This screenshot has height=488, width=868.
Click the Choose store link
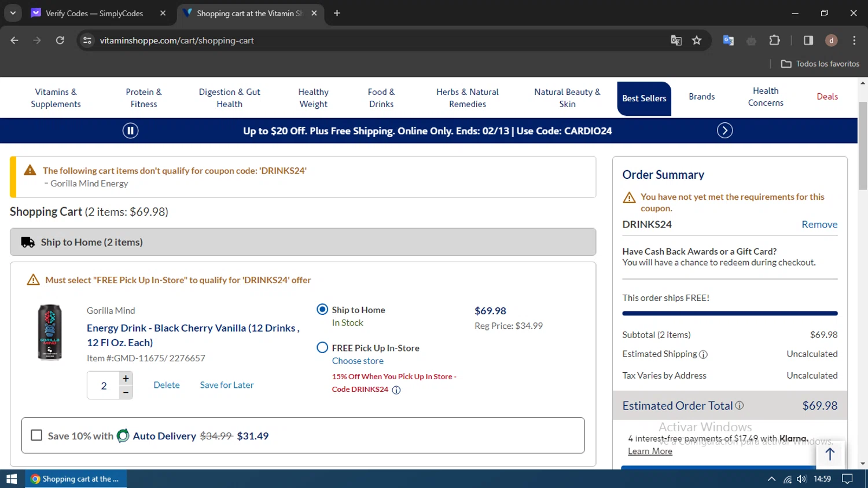[358, 361]
